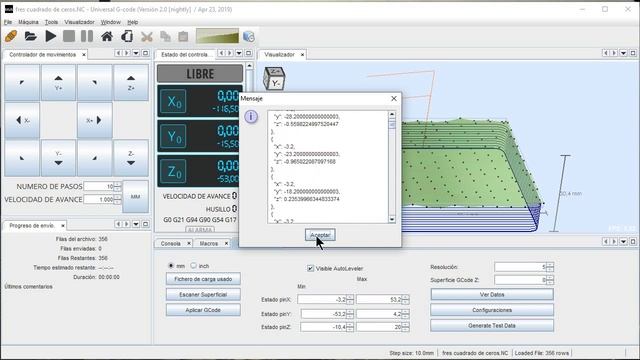Jog X- with the left arrow button
The image size is (640, 360).
point(22,120)
